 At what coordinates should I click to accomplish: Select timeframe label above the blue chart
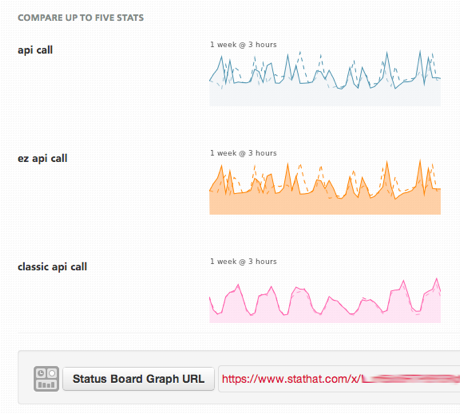point(243,45)
